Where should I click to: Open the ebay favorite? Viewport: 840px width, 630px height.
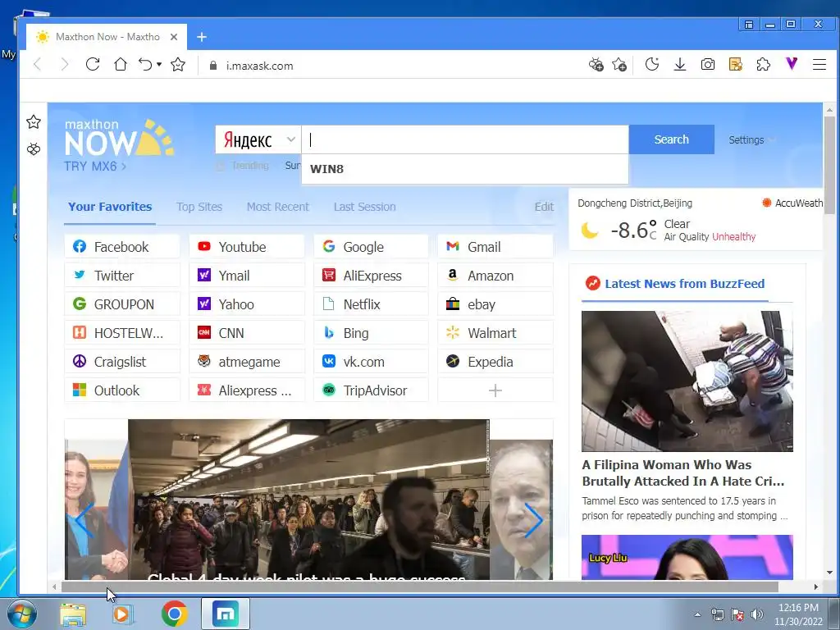click(x=495, y=304)
